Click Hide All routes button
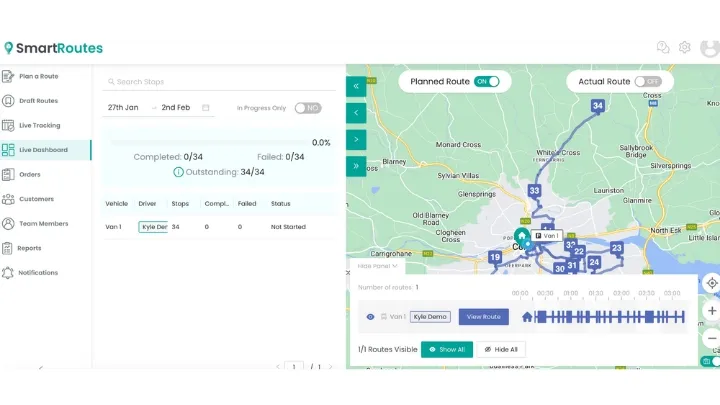The height and width of the screenshot is (405, 720). point(501,349)
